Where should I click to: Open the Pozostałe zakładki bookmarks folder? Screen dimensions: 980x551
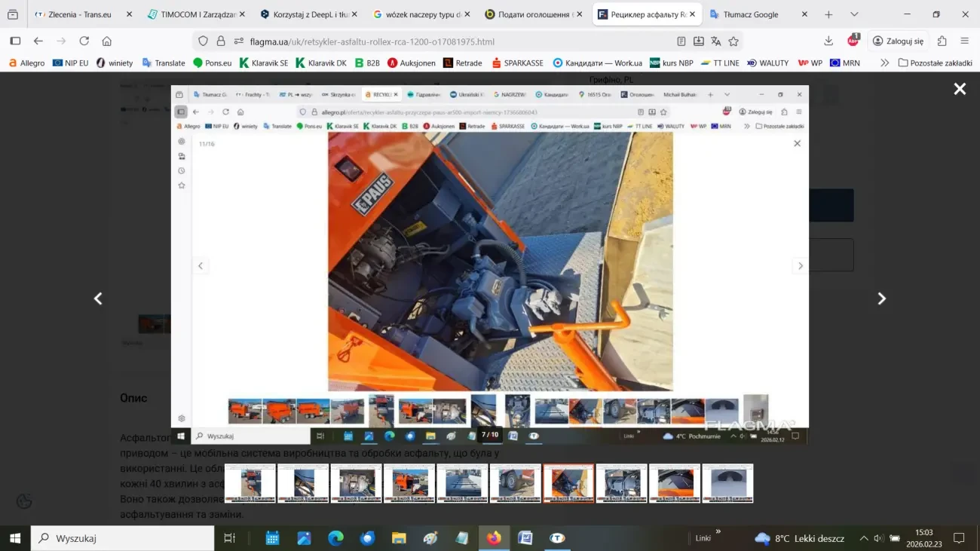tap(935, 63)
